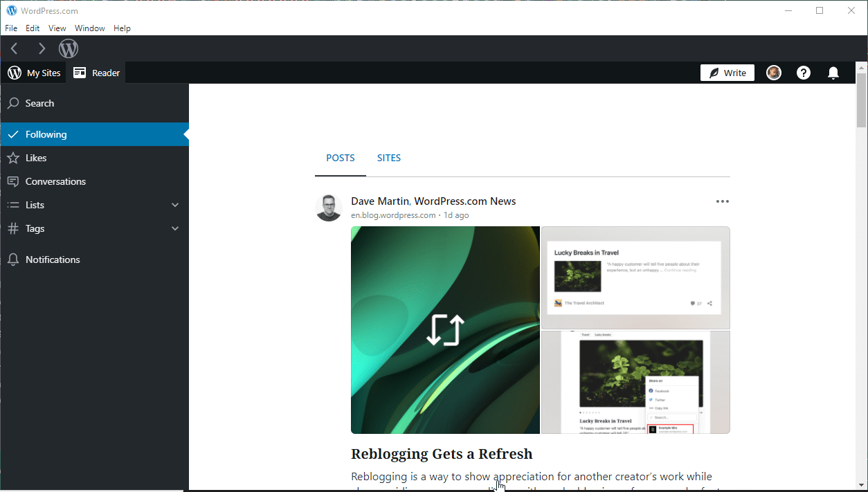
Task: Click the sidebar Notifications bell icon
Action: 12,259
